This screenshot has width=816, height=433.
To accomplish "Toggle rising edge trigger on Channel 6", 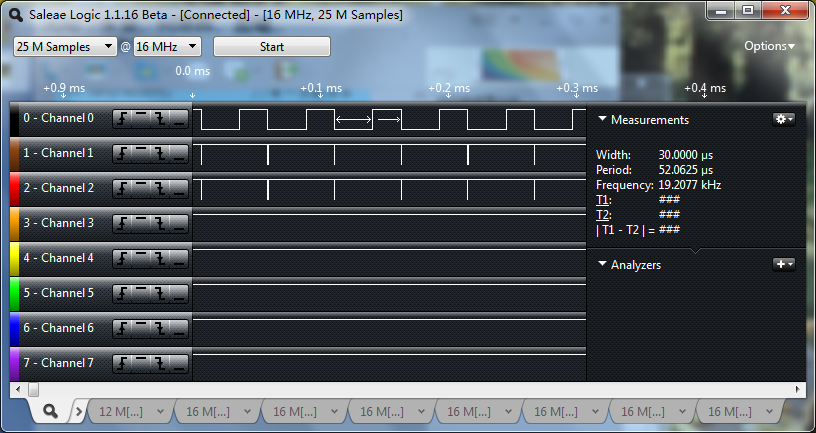I will click(x=122, y=329).
